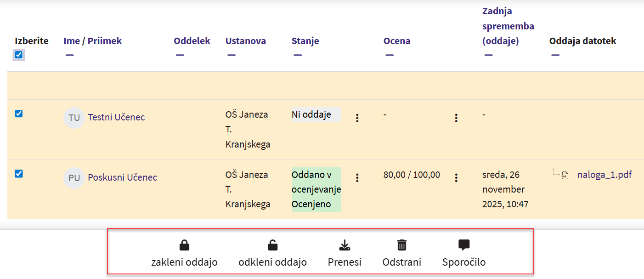
Task: Sort the table by Stanje column
Action: pos(305,41)
